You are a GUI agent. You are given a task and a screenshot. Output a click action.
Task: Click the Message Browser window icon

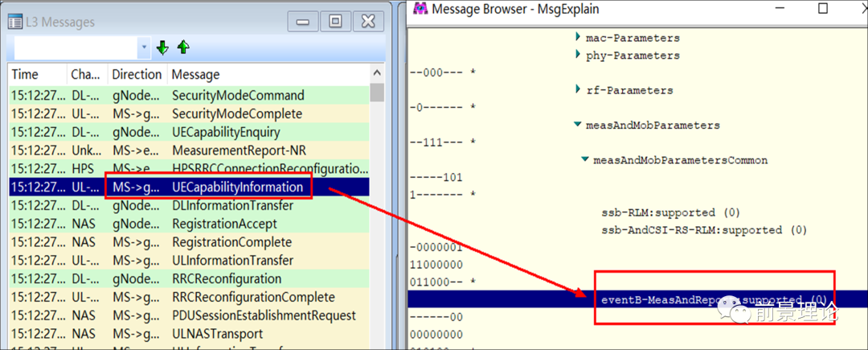(x=419, y=9)
